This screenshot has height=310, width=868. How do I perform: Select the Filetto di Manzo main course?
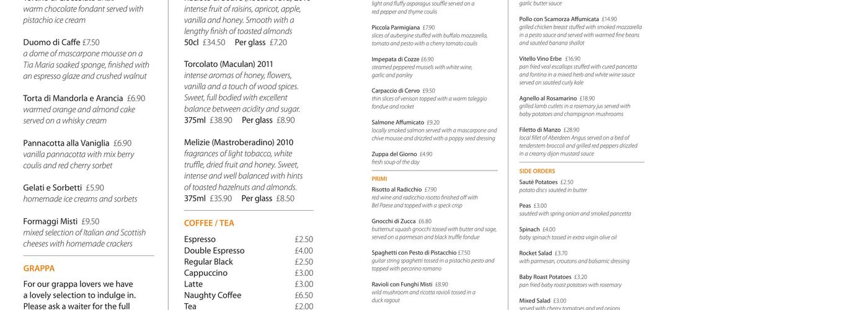click(540, 130)
